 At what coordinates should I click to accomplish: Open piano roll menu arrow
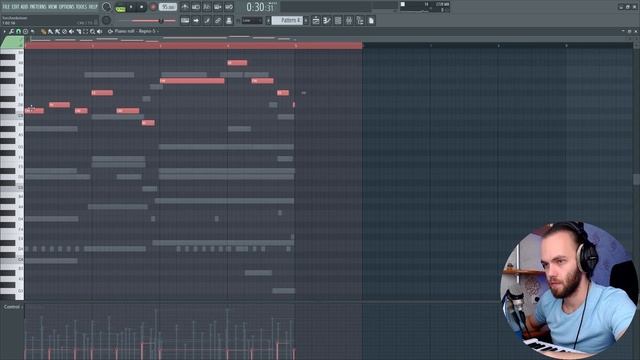[4, 31]
